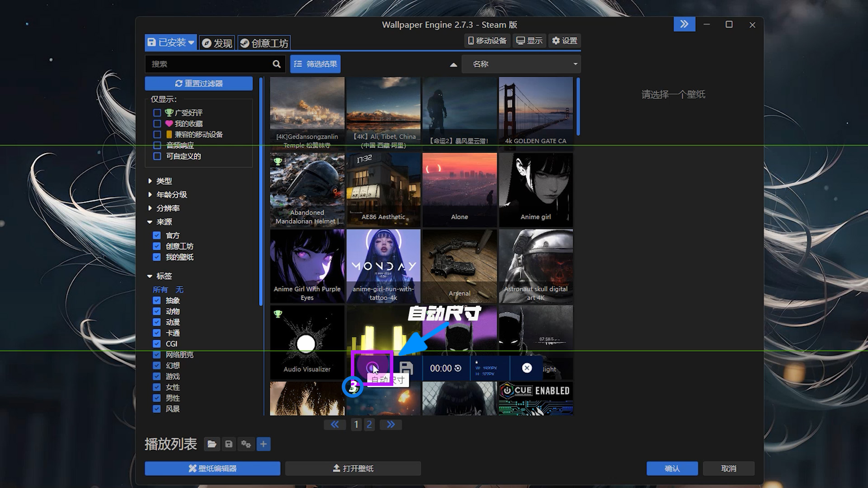868x488 pixels.
Task: Click the 取消 cancel button
Action: click(729, 469)
